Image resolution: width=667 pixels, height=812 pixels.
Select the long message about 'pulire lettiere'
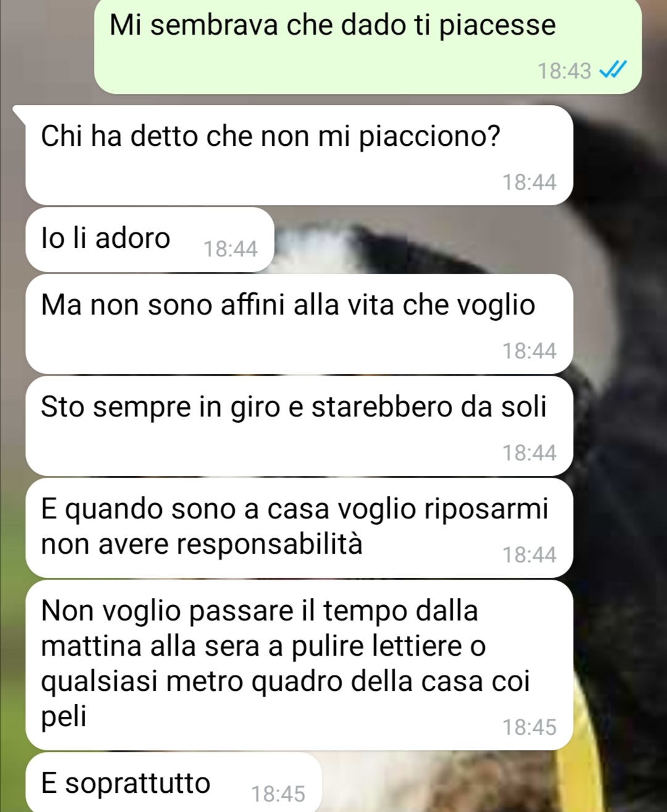pyautogui.click(x=300, y=665)
